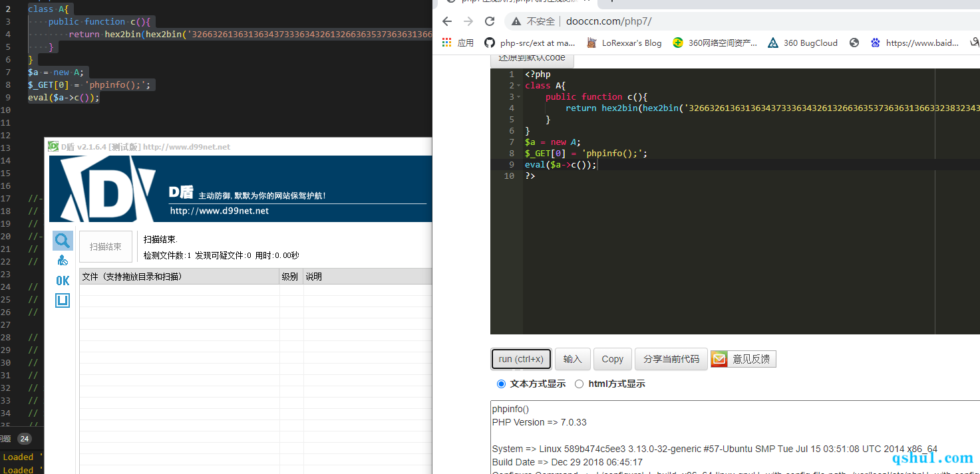Click the run (ctrl+x) button

tap(521, 359)
